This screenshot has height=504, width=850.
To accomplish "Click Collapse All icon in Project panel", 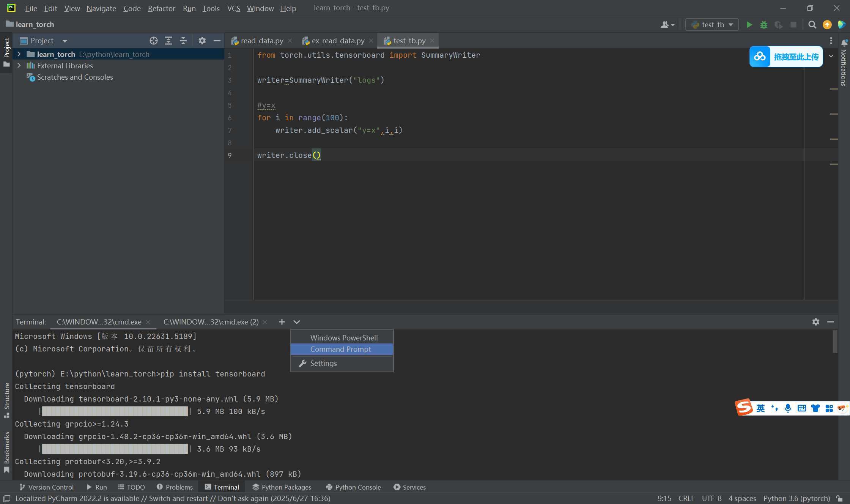I will coord(183,41).
